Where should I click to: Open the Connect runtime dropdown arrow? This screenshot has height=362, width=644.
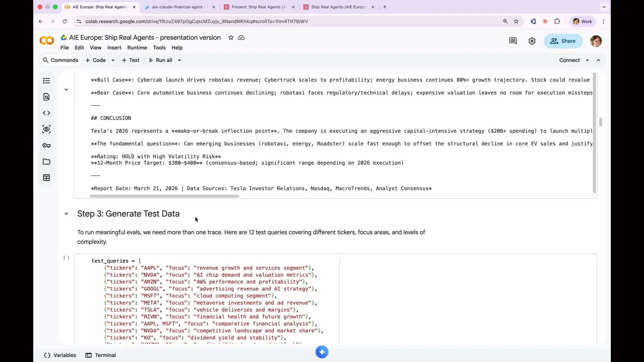[x=587, y=60]
